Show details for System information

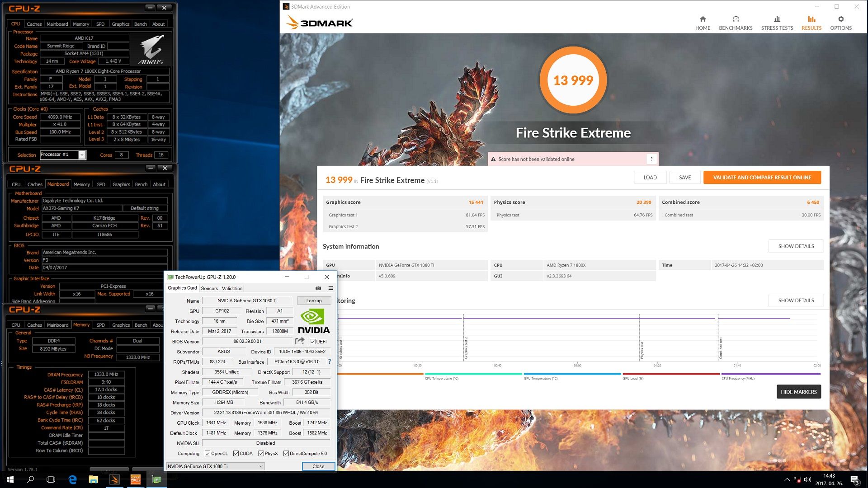click(796, 246)
